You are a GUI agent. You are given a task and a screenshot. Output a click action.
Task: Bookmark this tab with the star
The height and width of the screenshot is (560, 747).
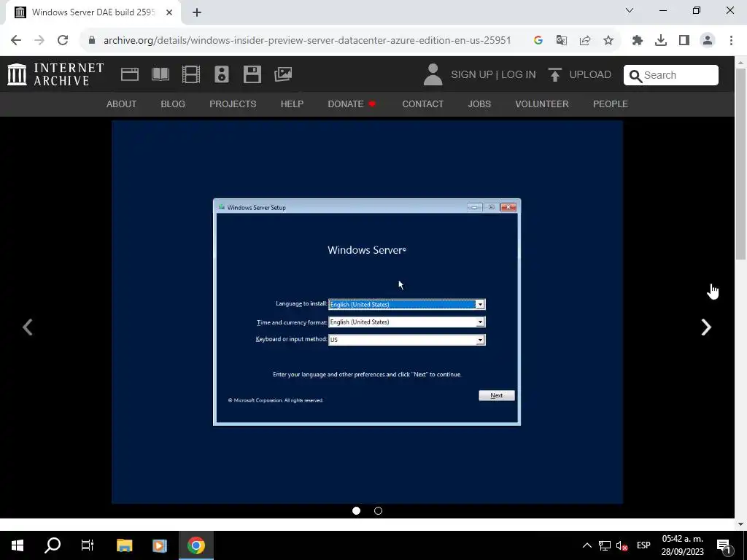[x=608, y=40]
